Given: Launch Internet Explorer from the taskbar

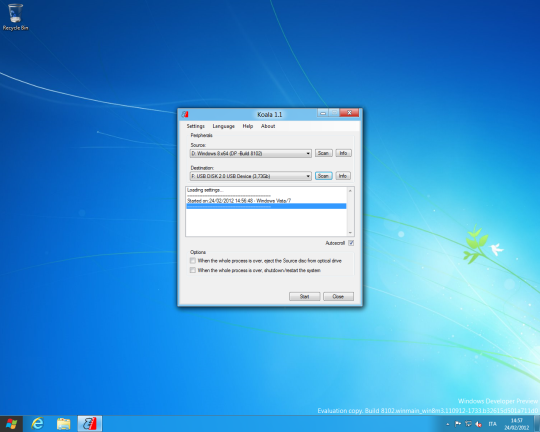Looking at the screenshot, I should [37, 424].
